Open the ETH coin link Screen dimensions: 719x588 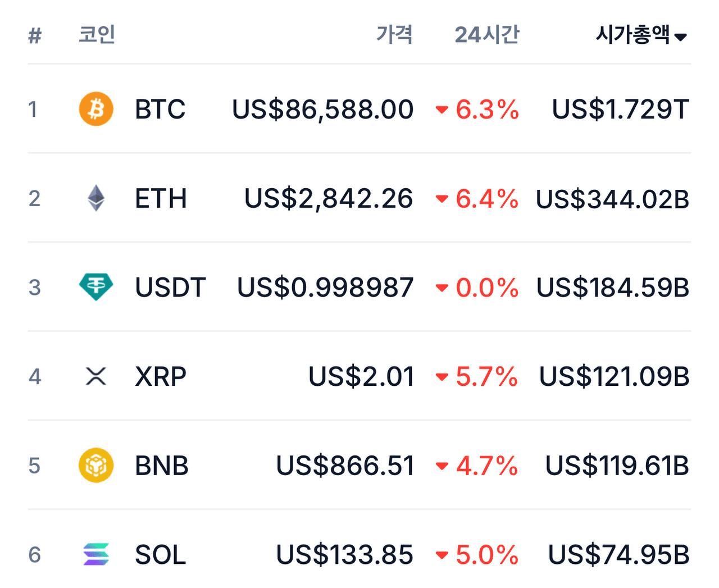tap(161, 198)
